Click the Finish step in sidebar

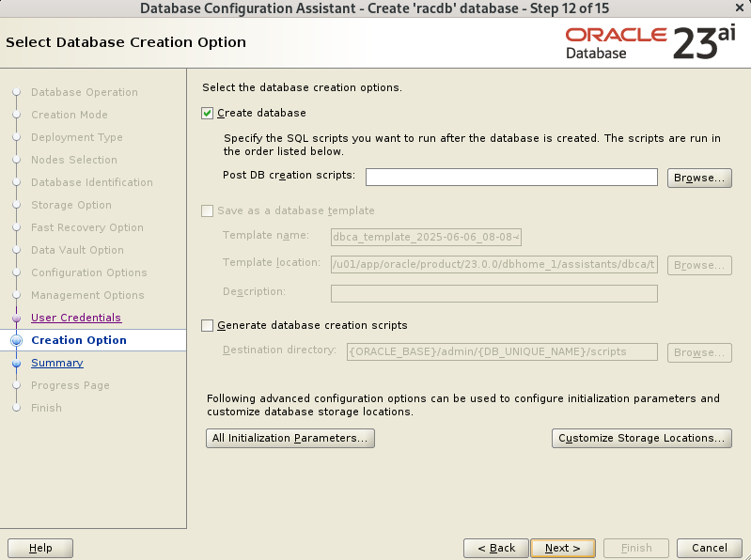[46, 408]
